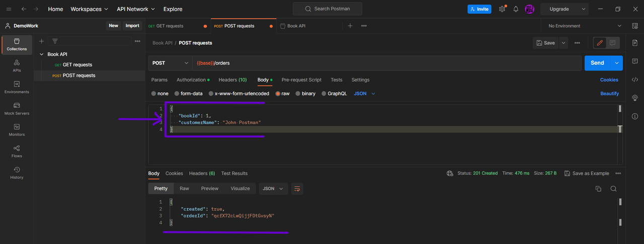Select the x-www-form-urlencoded body type
This screenshot has height=244, width=644.
(238, 94)
